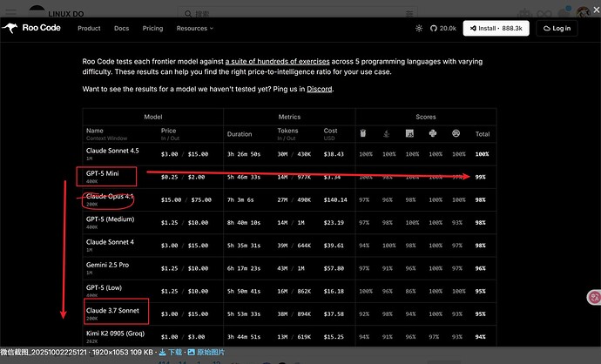Click the Go language icon in Scores header
Viewport: 601px width, 364px height.
click(x=363, y=133)
